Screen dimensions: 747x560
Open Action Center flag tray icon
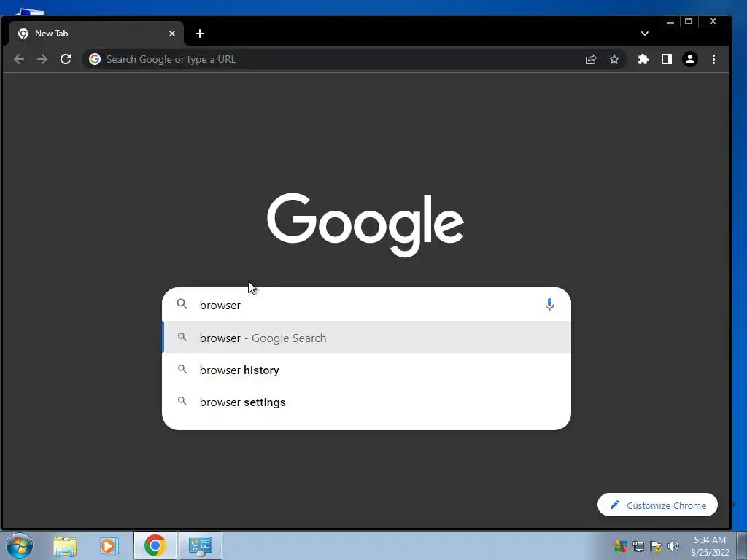(x=656, y=546)
